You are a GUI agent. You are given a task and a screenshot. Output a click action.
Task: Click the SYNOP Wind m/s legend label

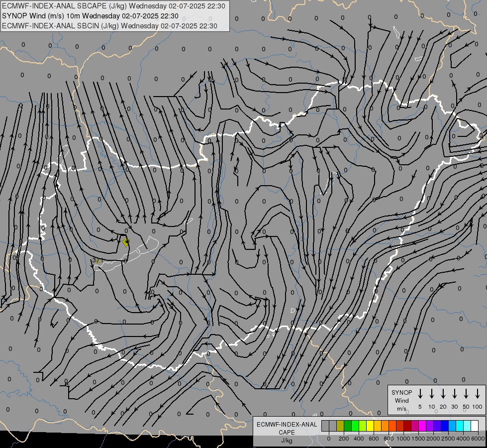tap(401, 400)
